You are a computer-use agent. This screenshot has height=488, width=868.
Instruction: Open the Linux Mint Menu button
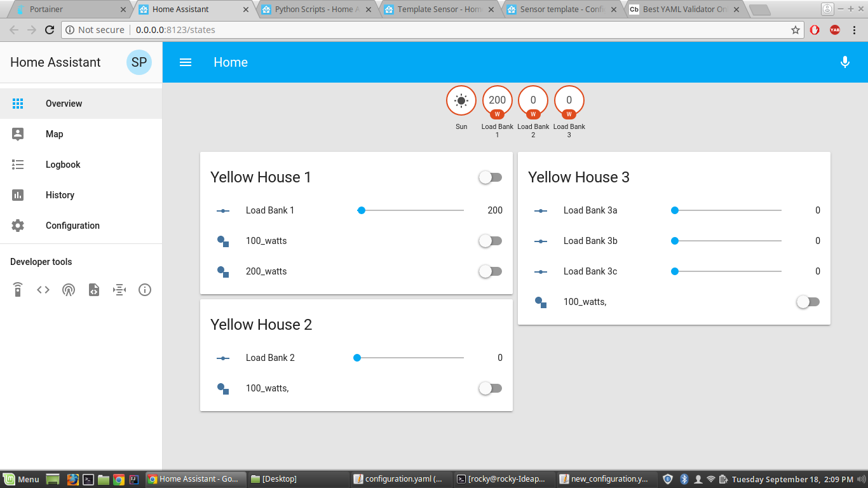[x=21, y=479]
